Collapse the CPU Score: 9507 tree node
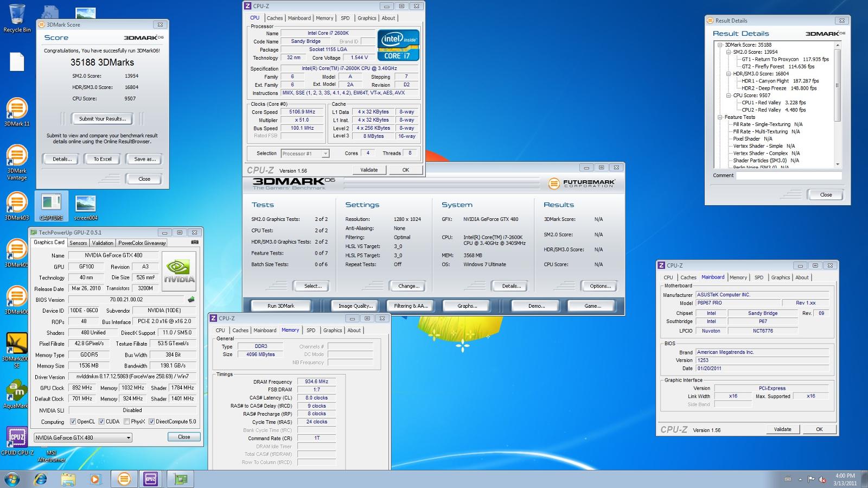 (x=729, y=96)
